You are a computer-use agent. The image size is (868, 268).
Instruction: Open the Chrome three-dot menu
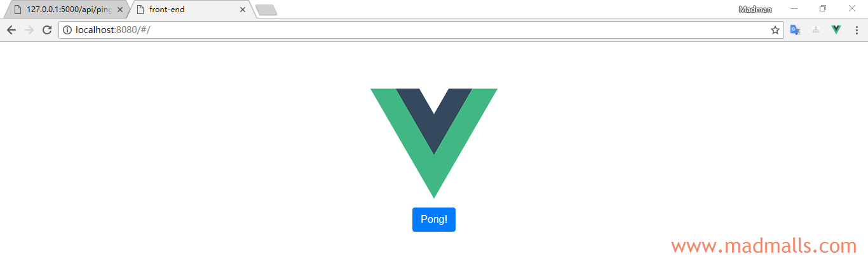tap(857, 30)
